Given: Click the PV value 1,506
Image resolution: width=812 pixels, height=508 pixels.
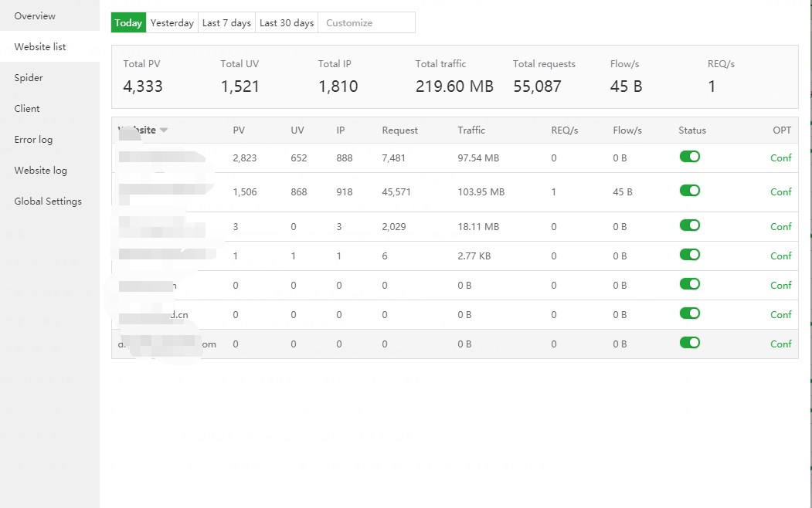Looking at the screenshot, I should point(244,192).
